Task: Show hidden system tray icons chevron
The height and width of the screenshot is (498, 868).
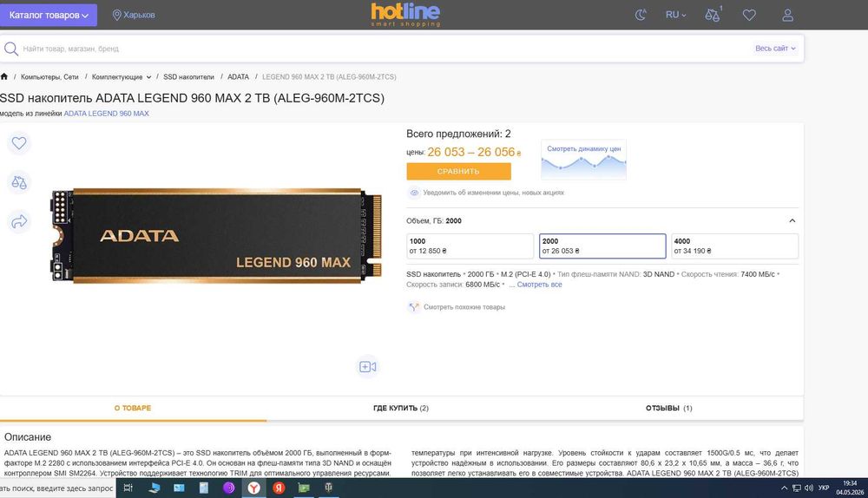Action: [784, 488]
